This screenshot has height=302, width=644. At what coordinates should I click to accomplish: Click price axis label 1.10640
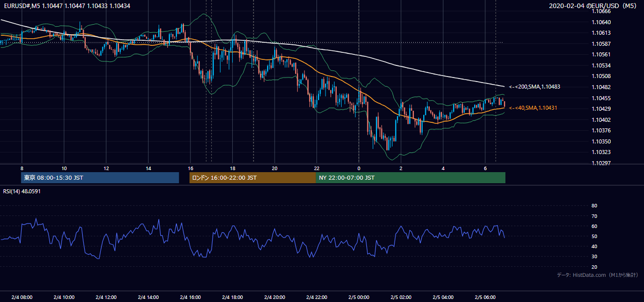(x=602, y=22)
